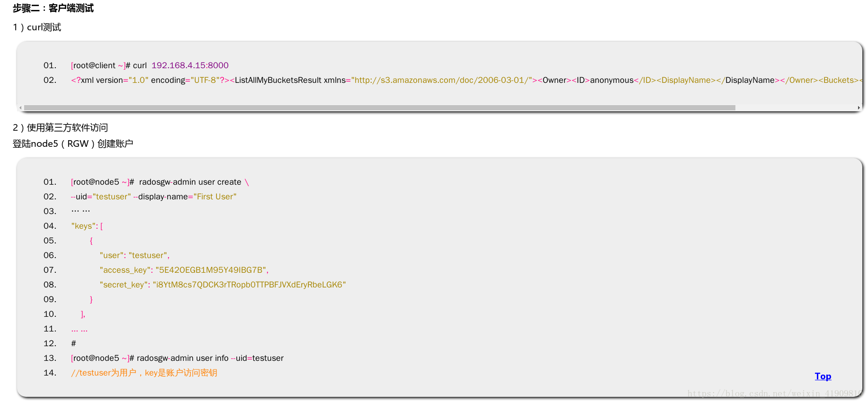Click the 'radosgw-admin user info --uid=testuser' command
This screenshot has height=403, width=868.
(x=210, y=358)
